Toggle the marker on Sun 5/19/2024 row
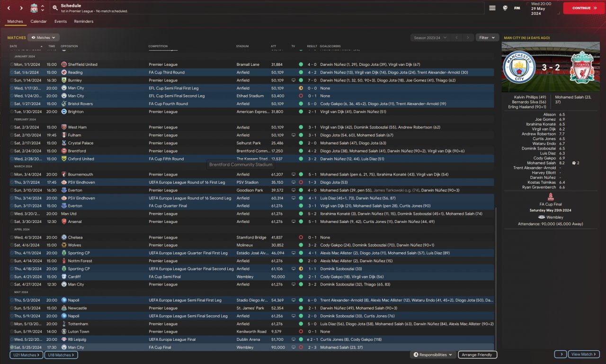This screenshot has width=606, height=364. coord(12,332)
